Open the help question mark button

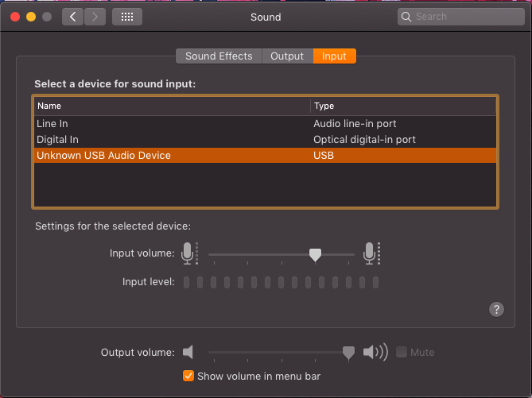click(497, 310)
